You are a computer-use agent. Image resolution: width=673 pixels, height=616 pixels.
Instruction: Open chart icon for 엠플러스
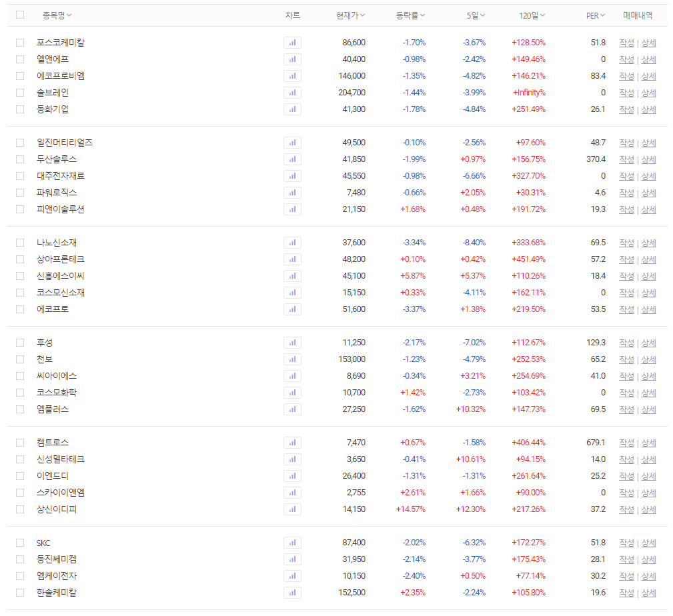[292, 409]
